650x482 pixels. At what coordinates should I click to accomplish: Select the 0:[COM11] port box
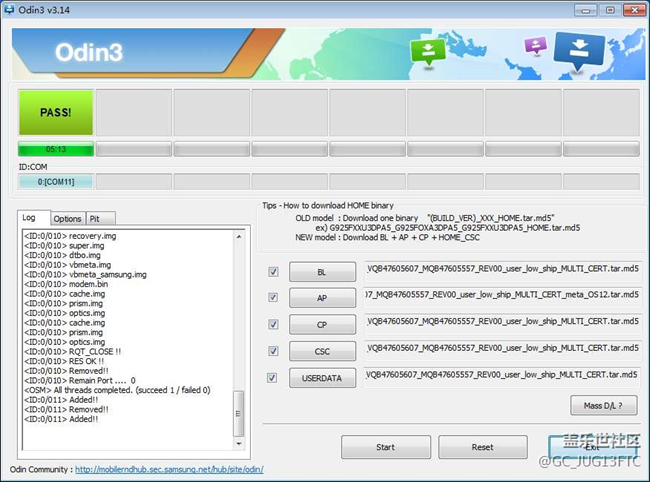56,182
